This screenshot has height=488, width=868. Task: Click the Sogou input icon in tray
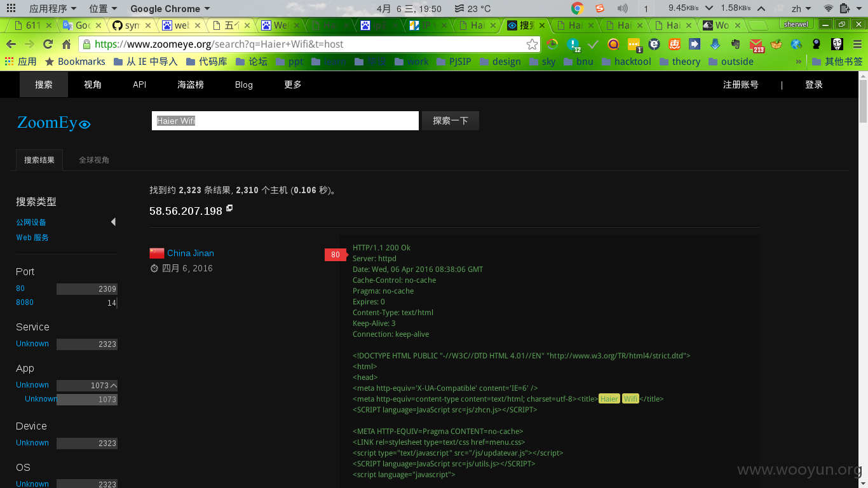pos(600,8)
